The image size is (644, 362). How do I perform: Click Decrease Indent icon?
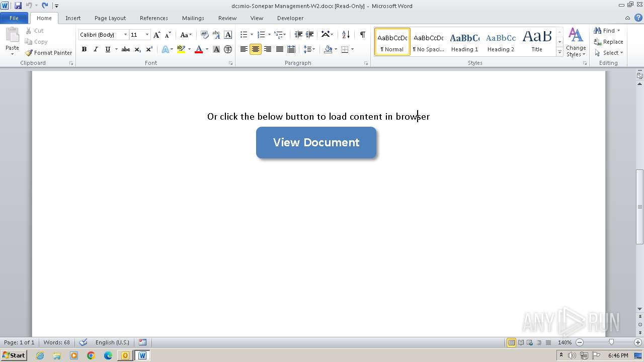(298, 35)
